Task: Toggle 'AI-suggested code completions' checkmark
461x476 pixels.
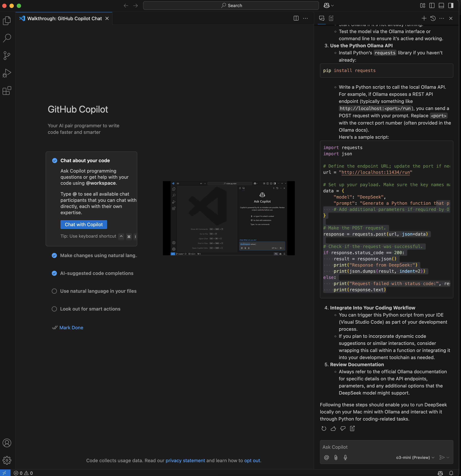Action: pyautogui.click(x=54, y=273)
